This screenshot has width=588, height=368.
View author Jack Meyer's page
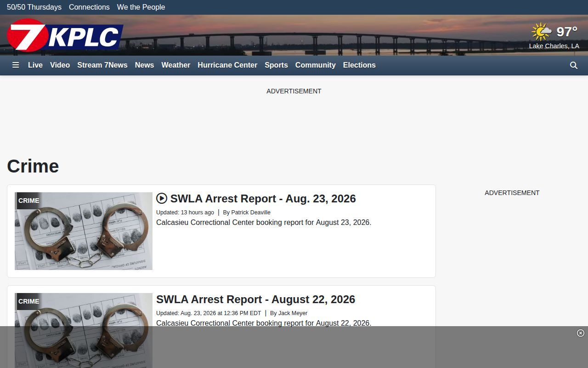293,313
